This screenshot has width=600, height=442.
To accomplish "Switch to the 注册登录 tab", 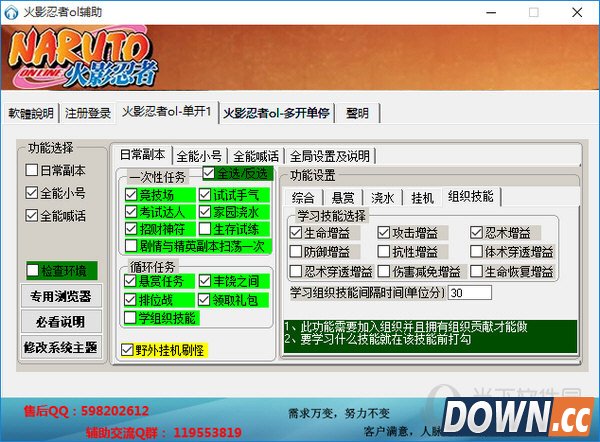I will tap(88, 113).
